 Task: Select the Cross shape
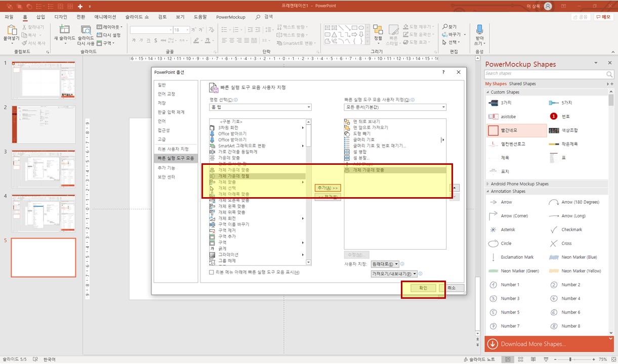(561, 243)
